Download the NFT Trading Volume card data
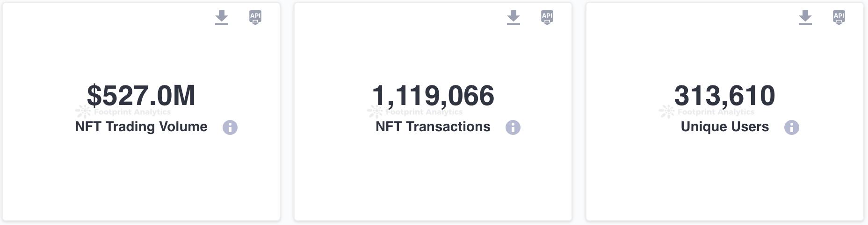Image resolution: width=868 pixels, height=225 pixels. coord(222,18)
